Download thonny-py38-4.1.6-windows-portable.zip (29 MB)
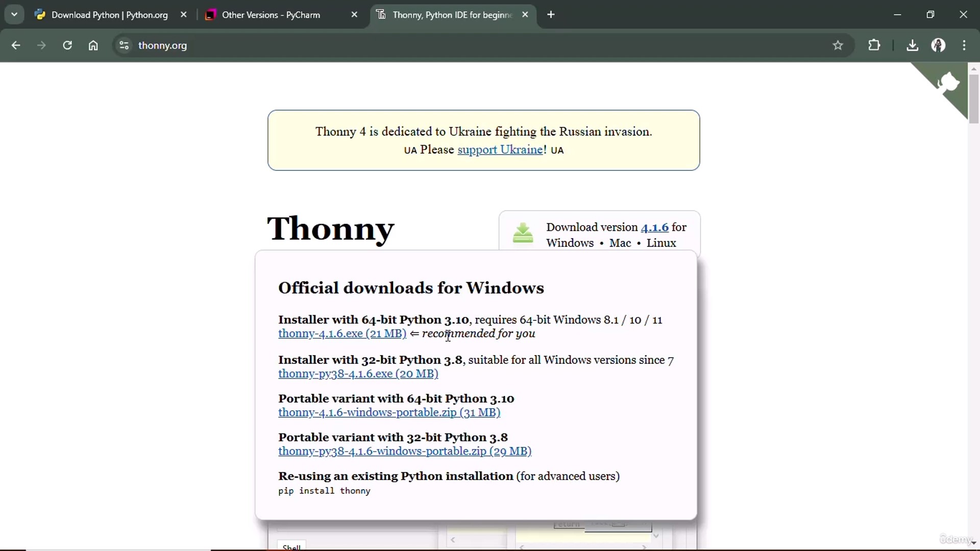Viewport: 980px width, 551px height. click(405, 451)
